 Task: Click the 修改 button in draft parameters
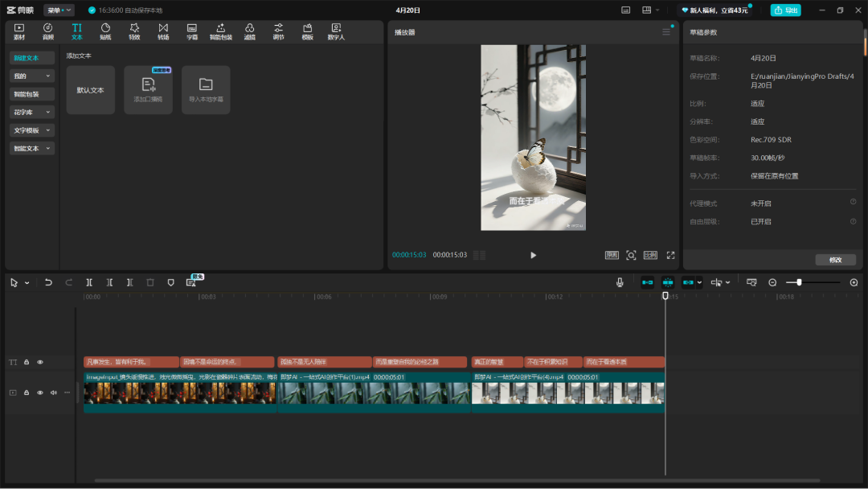point(835,260)
